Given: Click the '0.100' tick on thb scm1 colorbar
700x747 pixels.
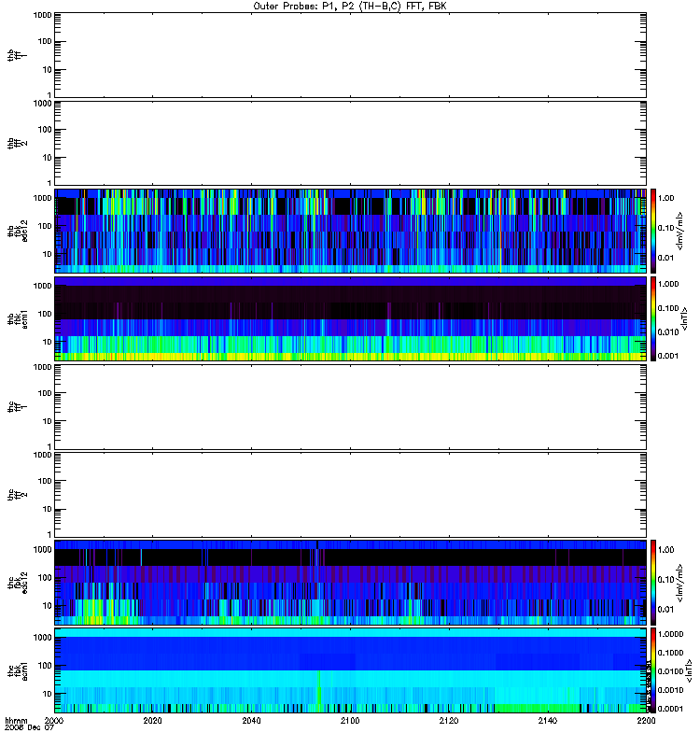Looking at the screenshot, I should pyautogui.click(x=668, y=308).
